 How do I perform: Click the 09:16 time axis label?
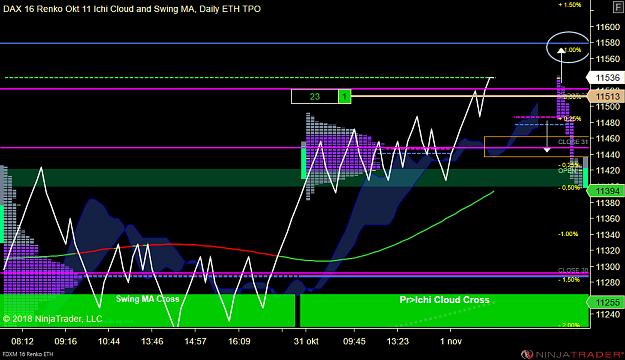(x=65, y=341)
